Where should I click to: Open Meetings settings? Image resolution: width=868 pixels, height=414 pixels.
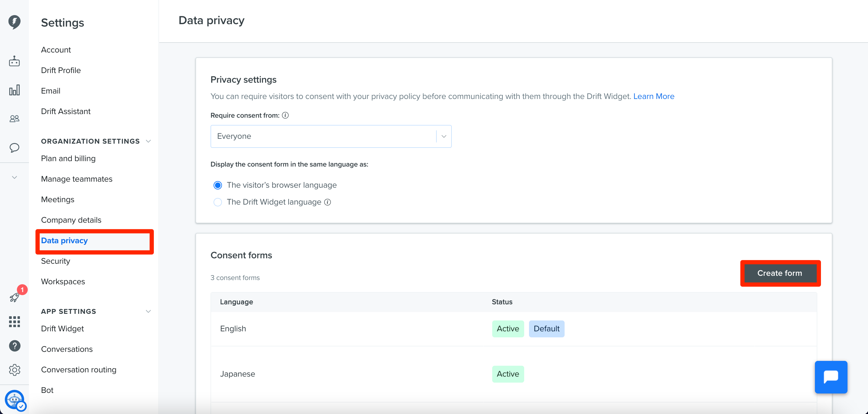tap(58, 199)
